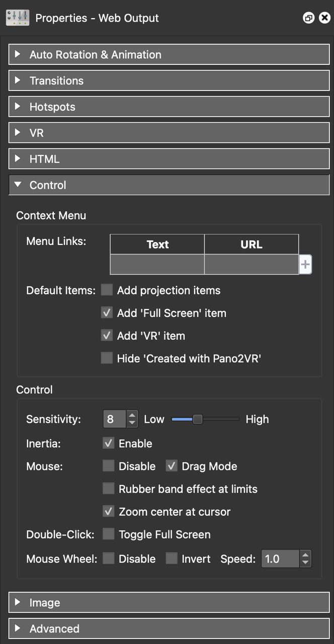The width and height of the screenshot is (334, 644).
Task: Click the Sensitivity value field
Action: 115,419
